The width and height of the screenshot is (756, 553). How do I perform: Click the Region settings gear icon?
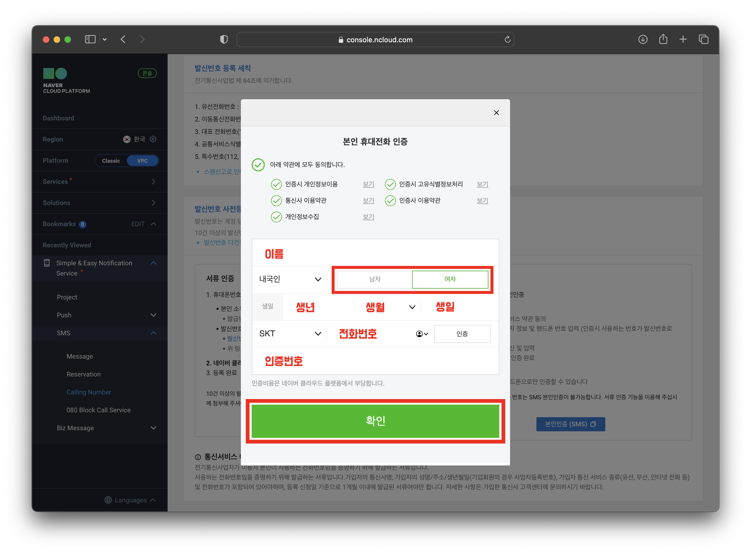click(x=153, y=139)
